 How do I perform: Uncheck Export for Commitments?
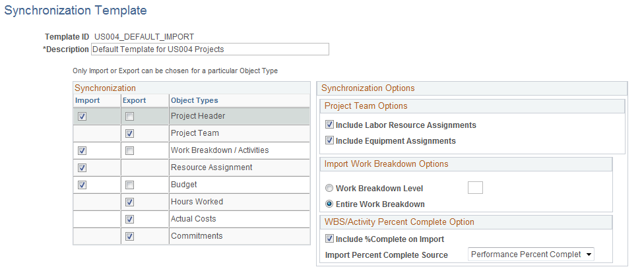click(x=130, y=237)
